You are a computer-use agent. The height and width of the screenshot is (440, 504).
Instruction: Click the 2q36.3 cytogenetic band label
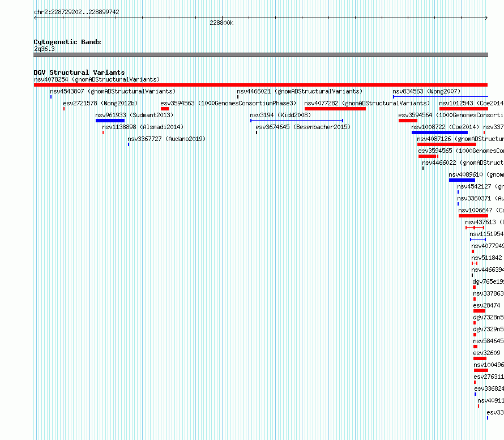coord(44,49)
